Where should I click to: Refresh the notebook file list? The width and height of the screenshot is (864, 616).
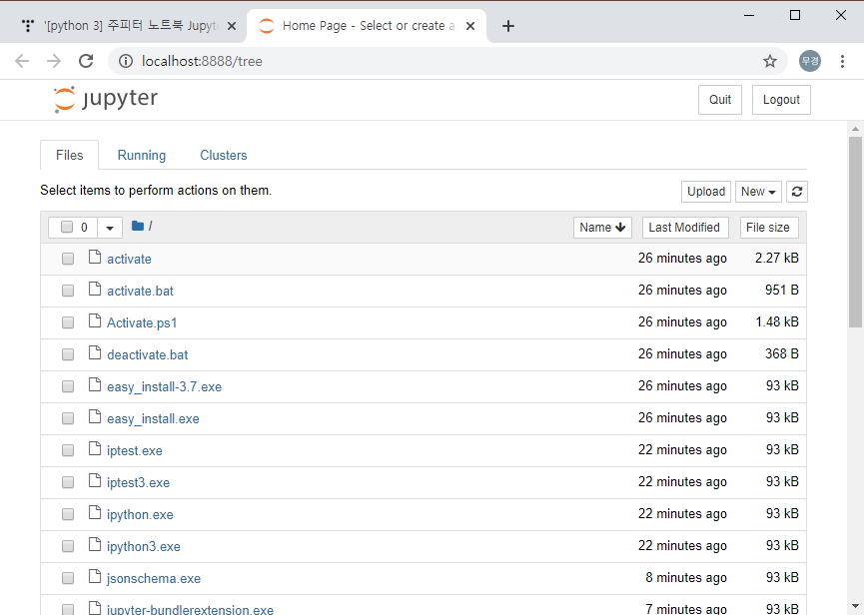[797, 192]
